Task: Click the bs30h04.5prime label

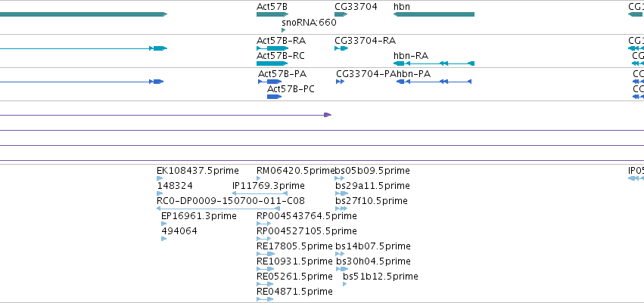Action: 373,261
